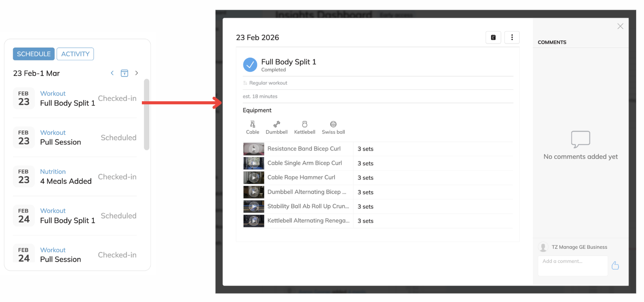Click the Regular workout label
This screenshot has height=302, width=644.
pos(268,83)
